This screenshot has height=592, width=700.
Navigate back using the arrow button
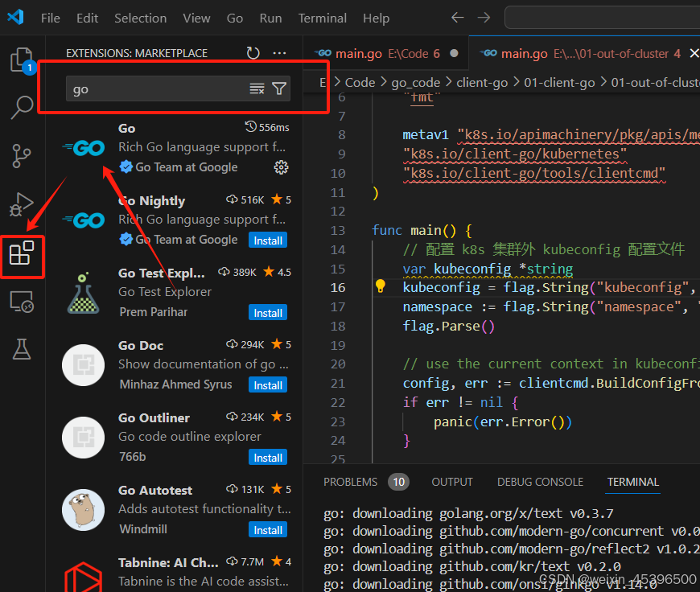coord(457,18)
